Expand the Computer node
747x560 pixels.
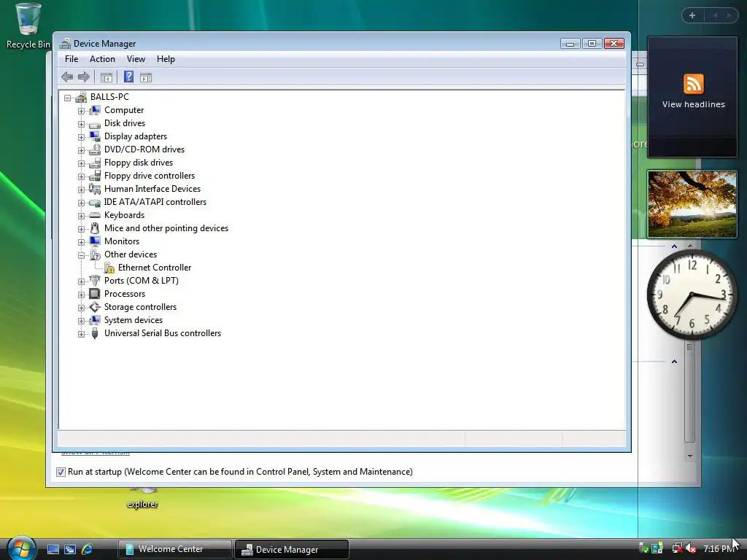82,111
